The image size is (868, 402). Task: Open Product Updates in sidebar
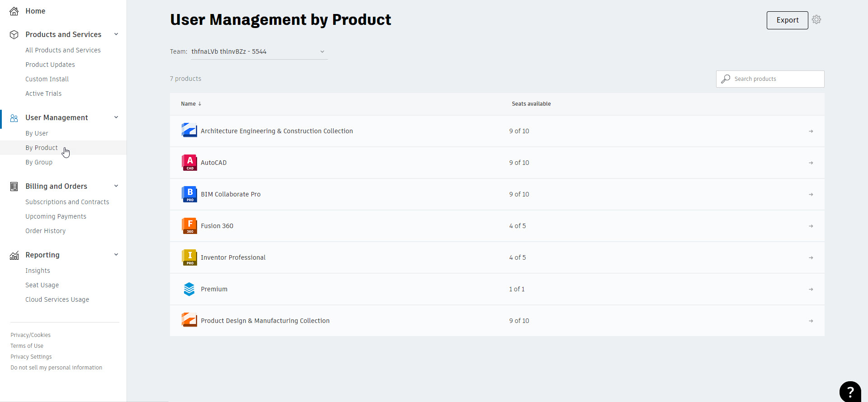(50, 65)
